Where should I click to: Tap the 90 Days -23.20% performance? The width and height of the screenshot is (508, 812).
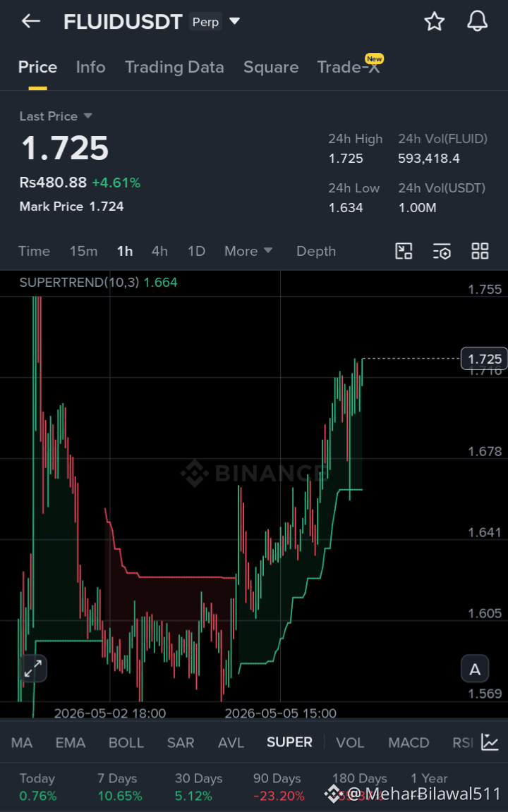point(279,795)
